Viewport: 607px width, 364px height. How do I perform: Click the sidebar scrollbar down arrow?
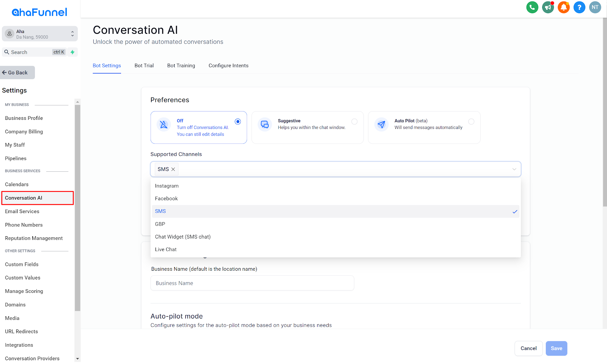(x=77, y=359)
